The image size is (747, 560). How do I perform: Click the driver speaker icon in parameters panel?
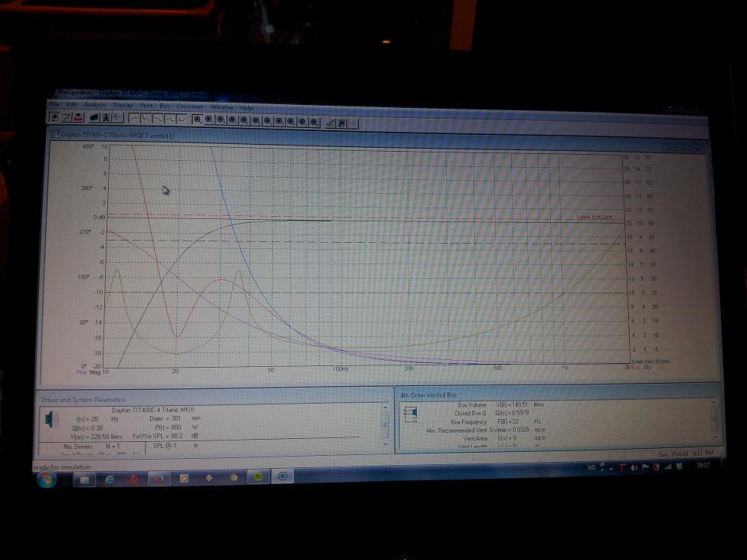click(x=51, y=420)
